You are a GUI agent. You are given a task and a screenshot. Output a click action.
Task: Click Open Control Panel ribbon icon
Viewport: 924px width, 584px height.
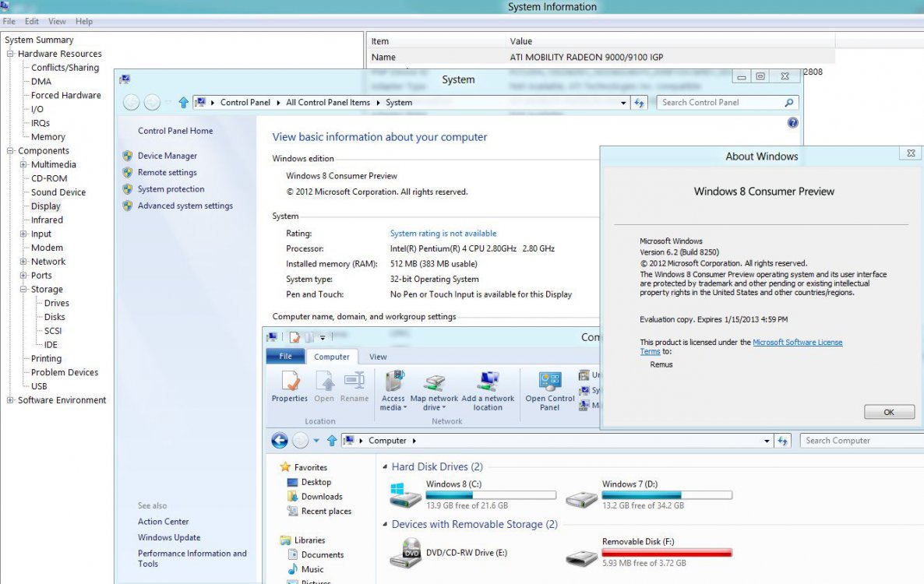(x=550, y=382)
